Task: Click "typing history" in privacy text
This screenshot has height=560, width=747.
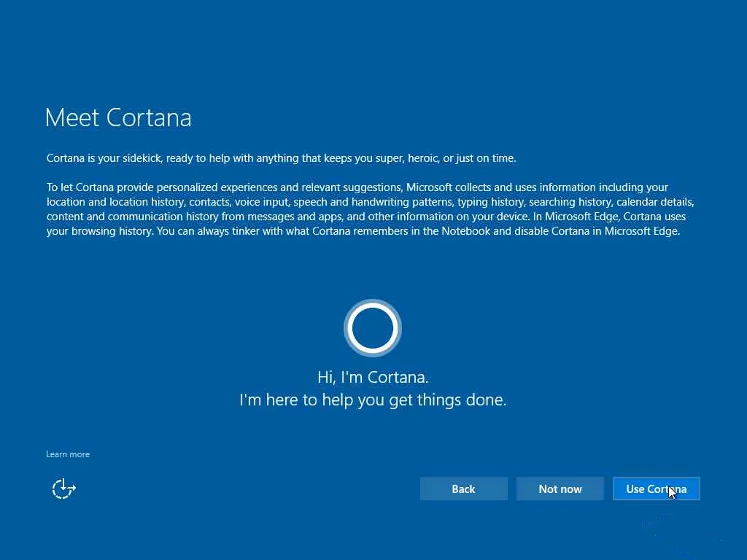Action: point(490,202)
